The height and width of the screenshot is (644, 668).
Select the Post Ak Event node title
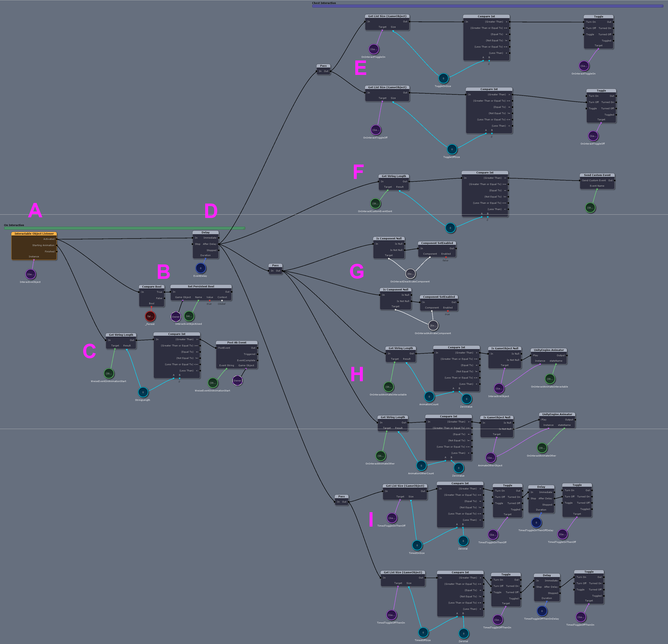[237, 343]
